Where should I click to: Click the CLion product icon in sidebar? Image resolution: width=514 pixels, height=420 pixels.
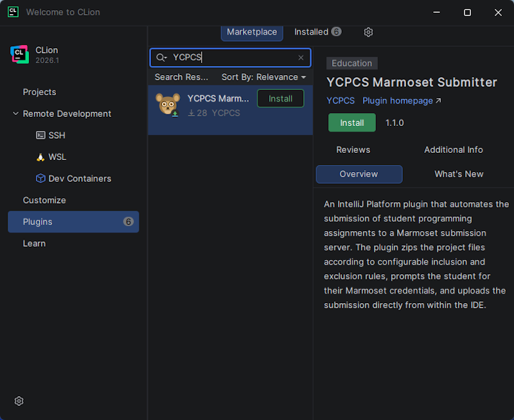pos(20,55)
